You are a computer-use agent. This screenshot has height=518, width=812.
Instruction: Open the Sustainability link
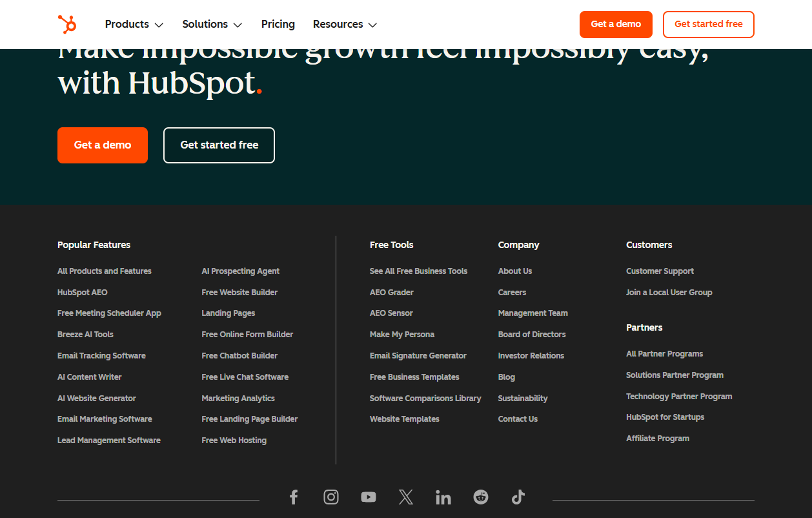click(x=523, y=399)
